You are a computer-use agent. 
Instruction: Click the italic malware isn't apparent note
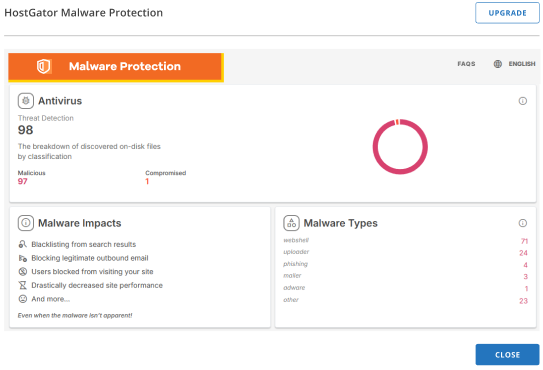point(75,315)
